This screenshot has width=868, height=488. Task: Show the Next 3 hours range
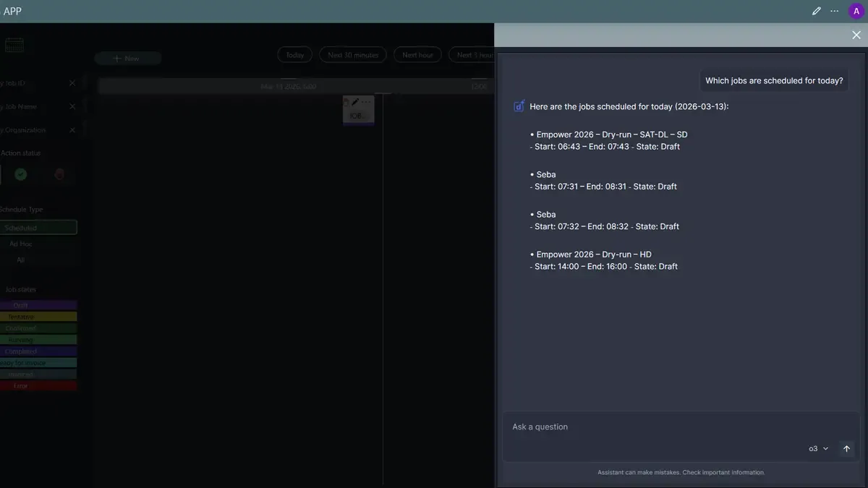[x=472, y=55]
